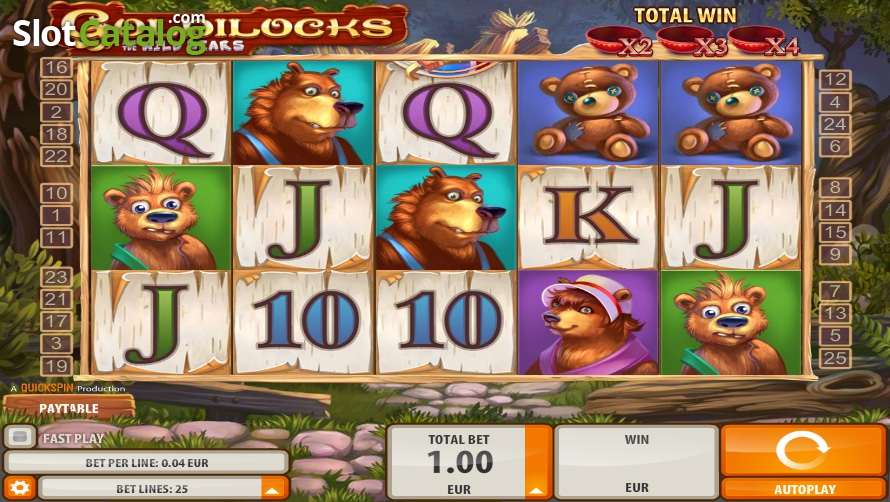Click the Papa Bear symbol on reel two

click(x=303, y=112)
